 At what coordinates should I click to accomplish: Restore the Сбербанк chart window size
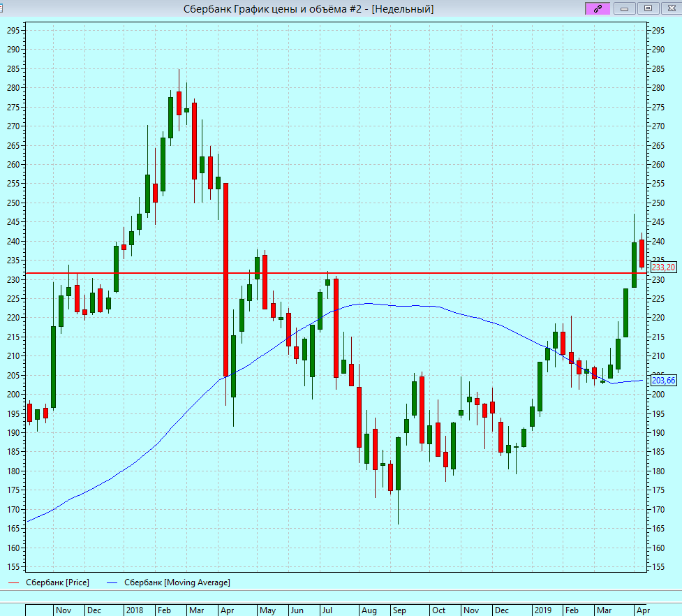(x=648, y=8)
